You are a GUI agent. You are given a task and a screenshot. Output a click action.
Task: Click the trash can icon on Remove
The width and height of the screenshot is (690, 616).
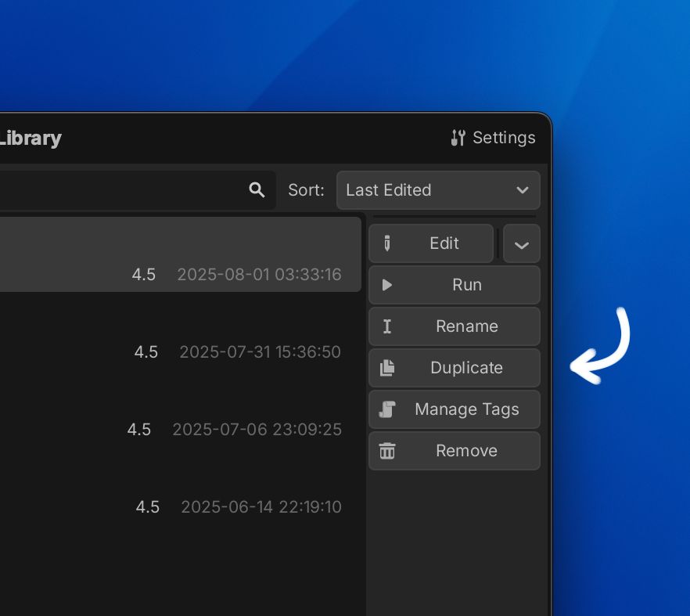[386, 450]
